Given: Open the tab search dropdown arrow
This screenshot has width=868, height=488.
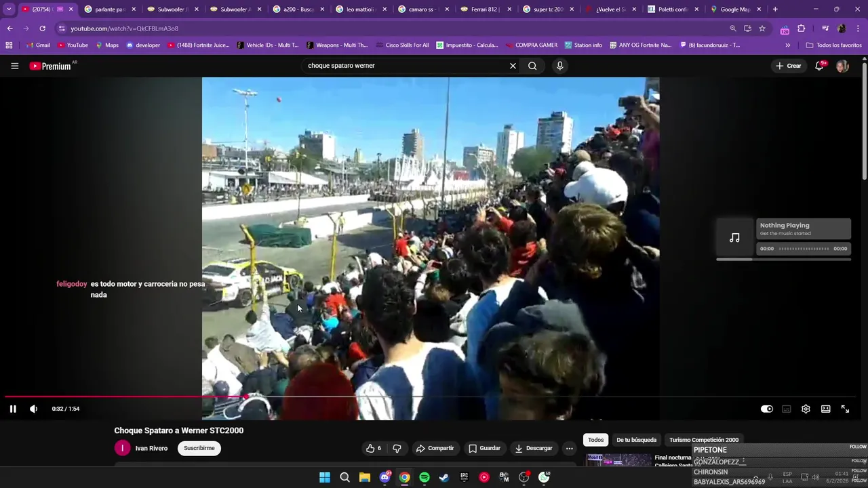Looking at the screenshot, I should click(9, 9).
